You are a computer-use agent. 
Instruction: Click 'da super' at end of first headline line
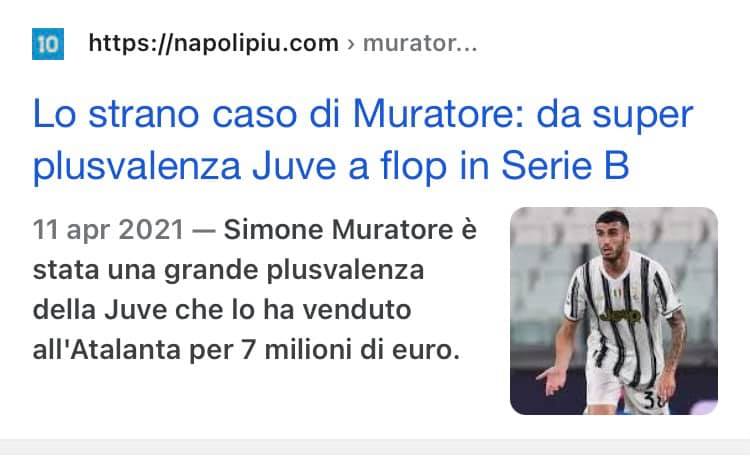615,116
